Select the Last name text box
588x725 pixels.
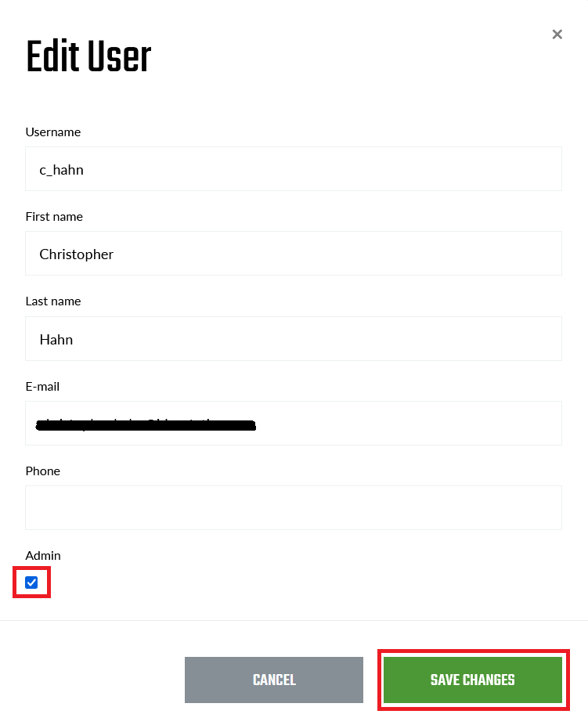tap(294, 339)
